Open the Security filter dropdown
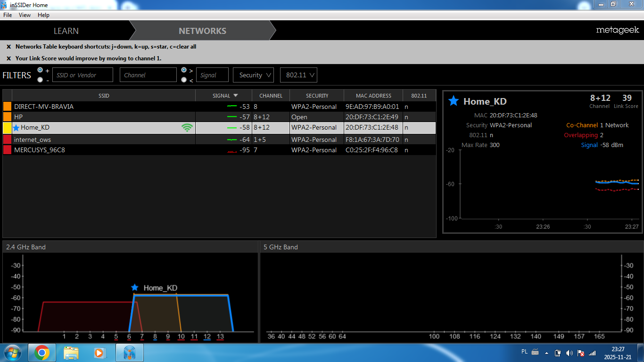The height and width of the screenshot is (362, 644). [254, 75]
